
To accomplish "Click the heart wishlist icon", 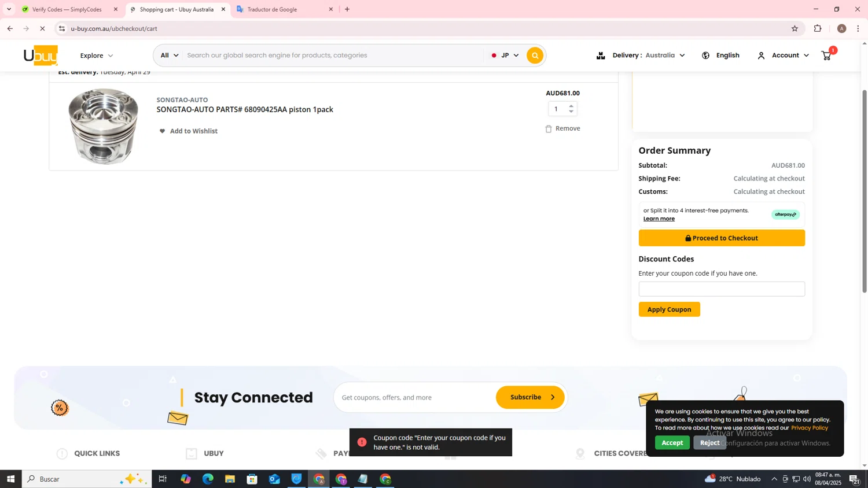I will click(x=162, y=131).
